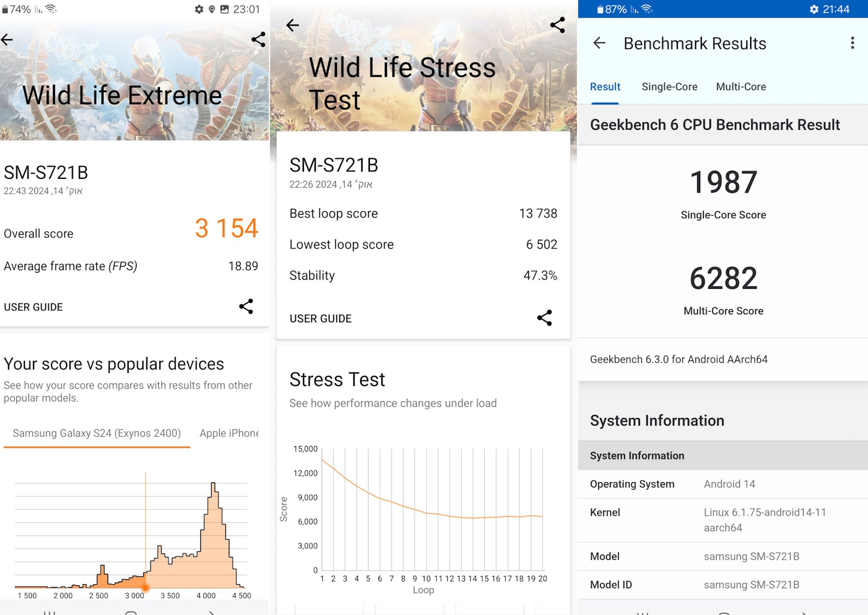Tap Model row samsung SM-S721B

coord(723,556)
